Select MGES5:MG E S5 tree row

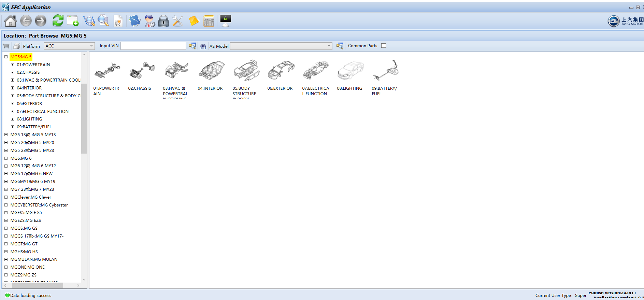(x=26, y=213)
